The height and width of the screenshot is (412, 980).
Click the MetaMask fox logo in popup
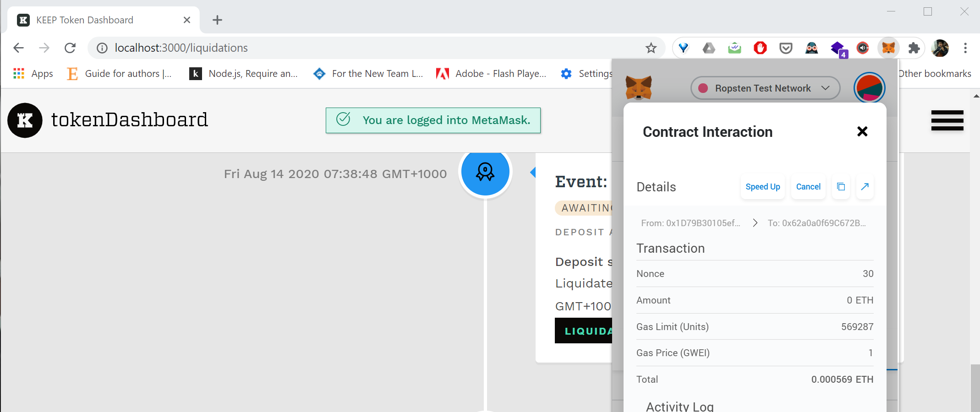639,87
